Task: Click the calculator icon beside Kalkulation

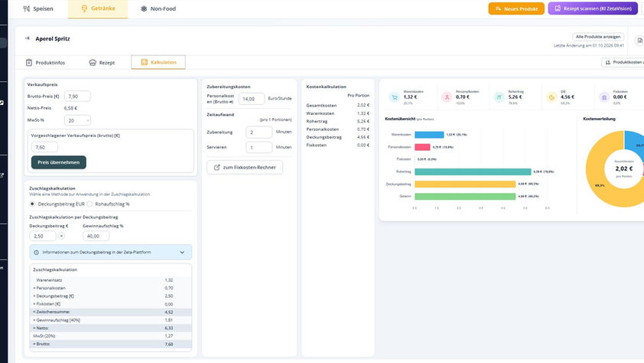Action: click(x=144, y=62)
